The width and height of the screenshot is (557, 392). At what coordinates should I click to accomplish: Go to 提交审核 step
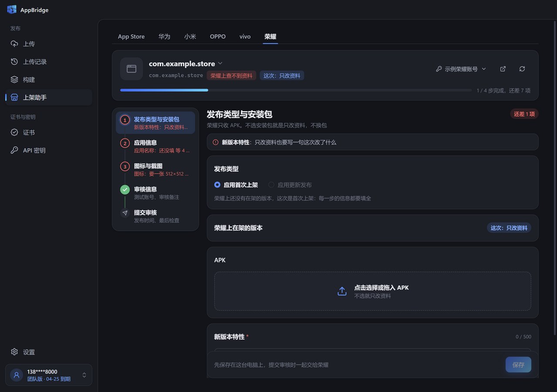[155, 216]
